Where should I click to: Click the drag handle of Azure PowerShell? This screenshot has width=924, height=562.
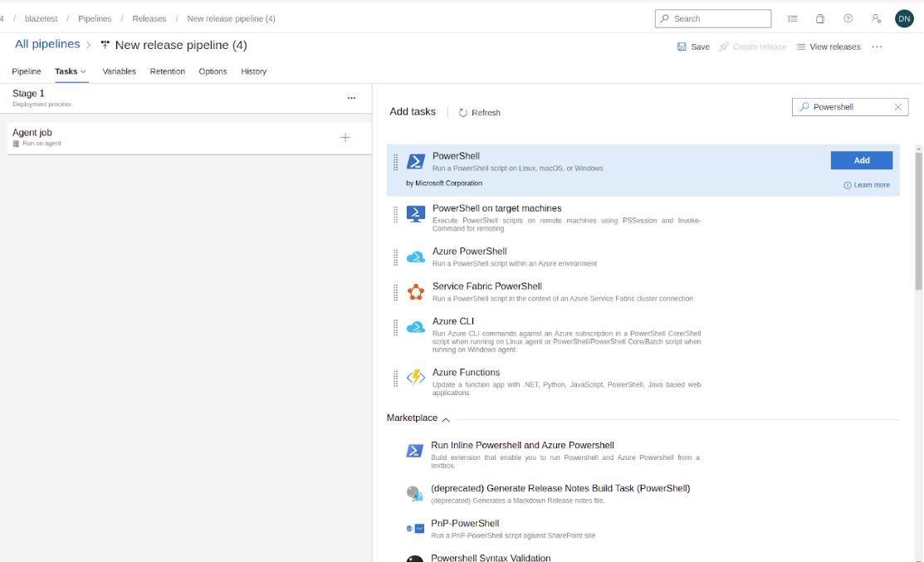(x=395, y=257)
